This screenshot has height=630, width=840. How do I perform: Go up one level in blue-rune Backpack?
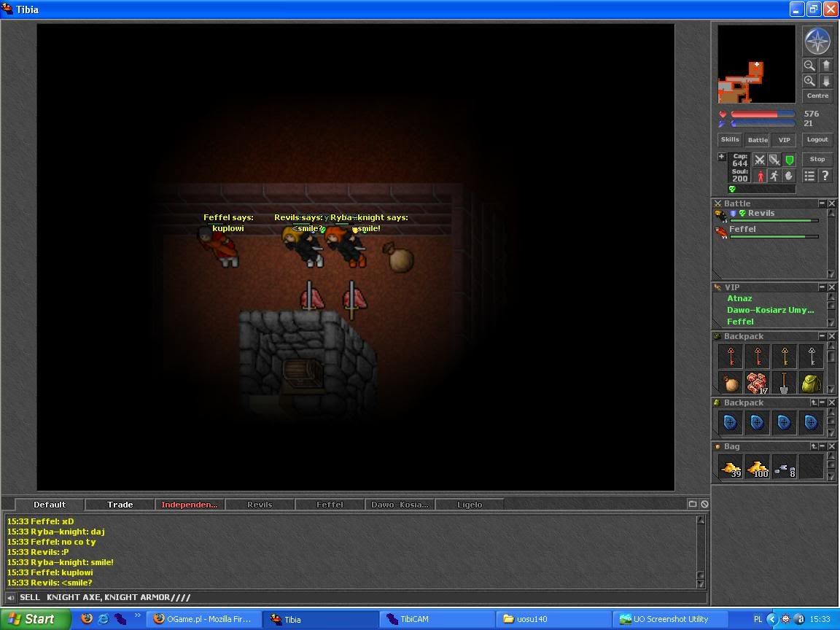point(814,402)
